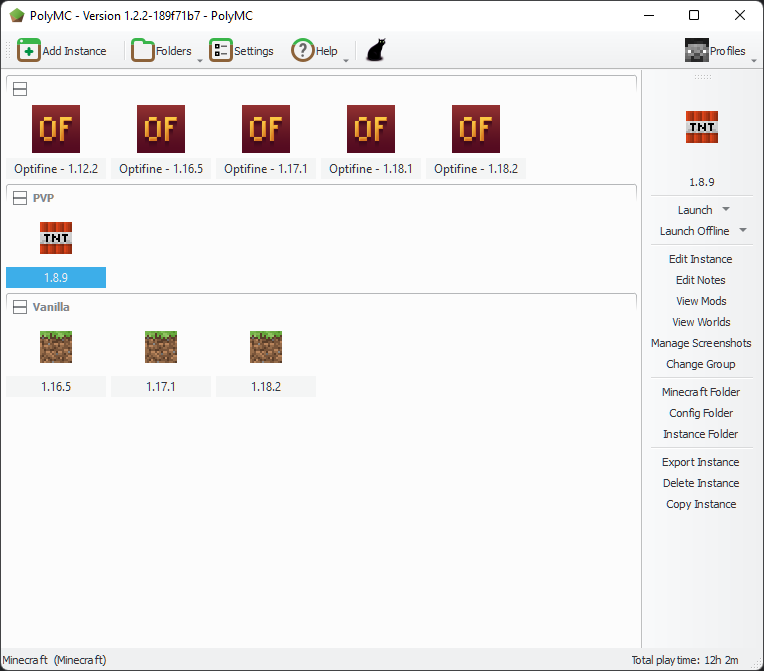Click the Help question-mark icon
Viewport: 764px width, 671px height.
point(303,50)
